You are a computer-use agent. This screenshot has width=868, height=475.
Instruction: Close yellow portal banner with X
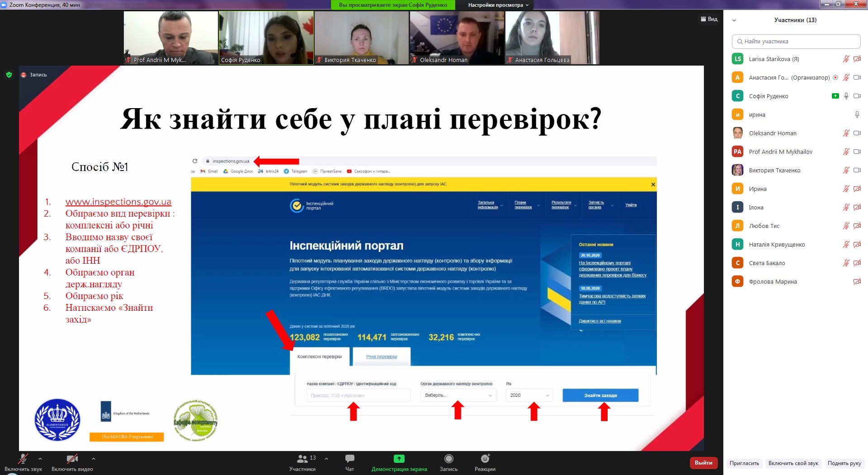(x=653, y=185)
